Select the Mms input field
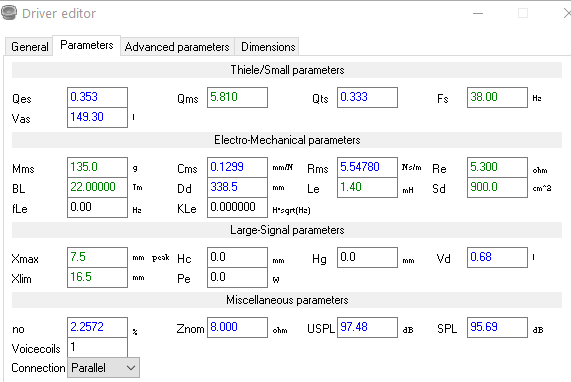The height and width of the screenshot is (382, 571). coord(98,167)
